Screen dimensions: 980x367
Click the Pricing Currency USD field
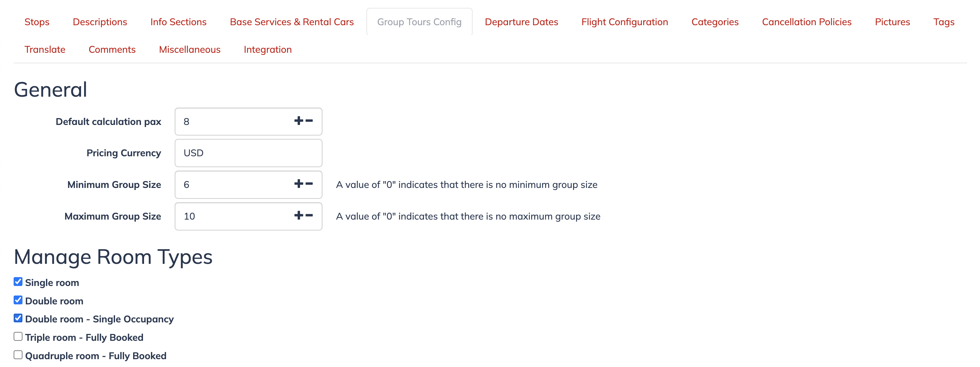pos(249,153)
